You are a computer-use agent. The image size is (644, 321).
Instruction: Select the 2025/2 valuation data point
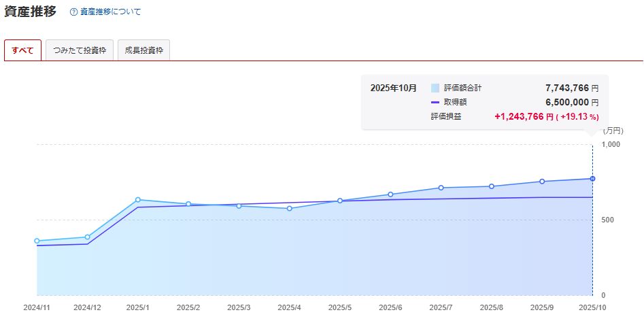188,204
